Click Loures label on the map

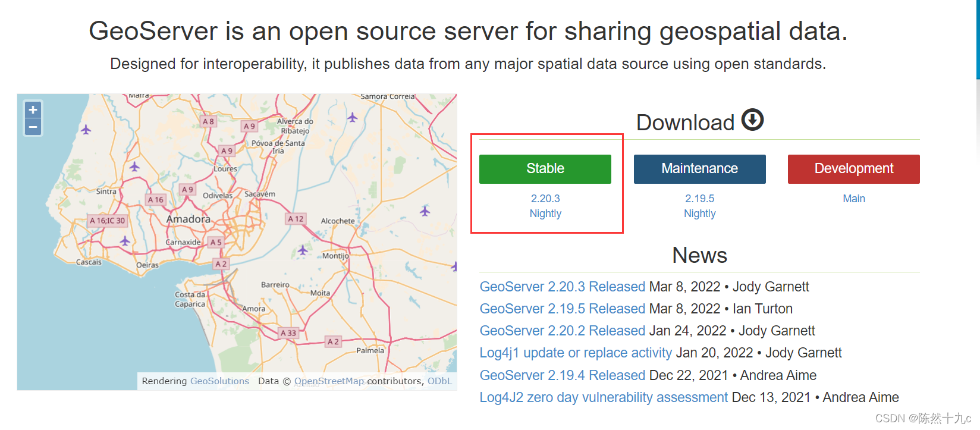pos(225,169)
